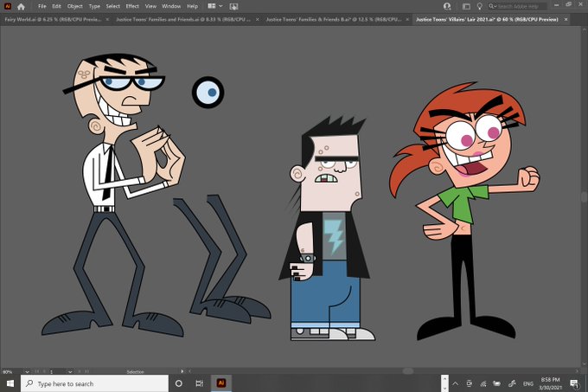Select the red-haired girl character artwork
The width and height of the screenshot is (588, 392).
[465, 211]
